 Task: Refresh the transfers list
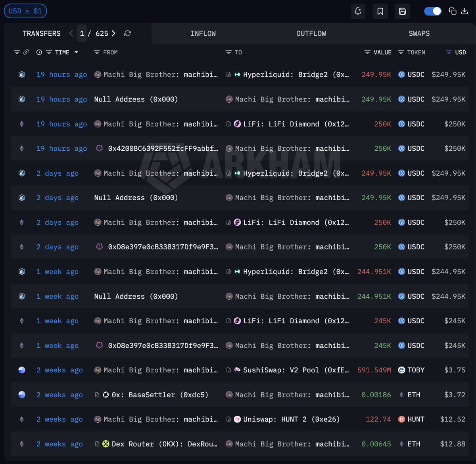click(127, 33)
